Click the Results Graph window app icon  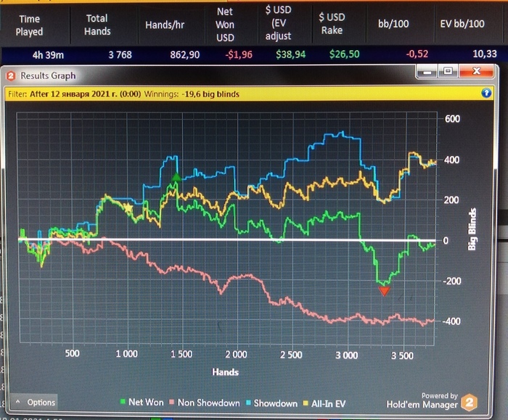pos(11,76)
